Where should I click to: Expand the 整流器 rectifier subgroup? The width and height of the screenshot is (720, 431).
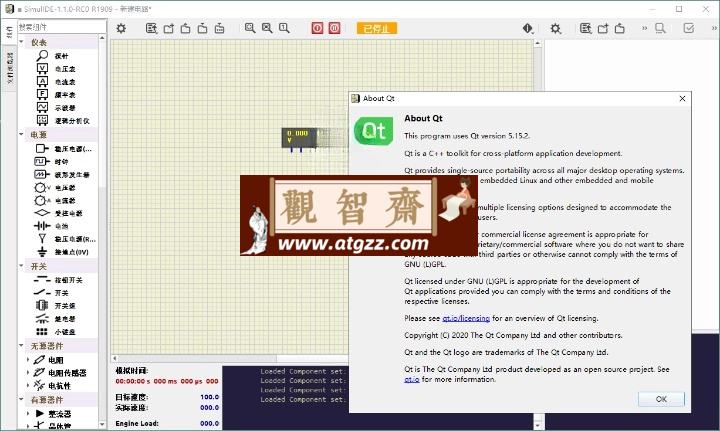click(x=28, y=413)
